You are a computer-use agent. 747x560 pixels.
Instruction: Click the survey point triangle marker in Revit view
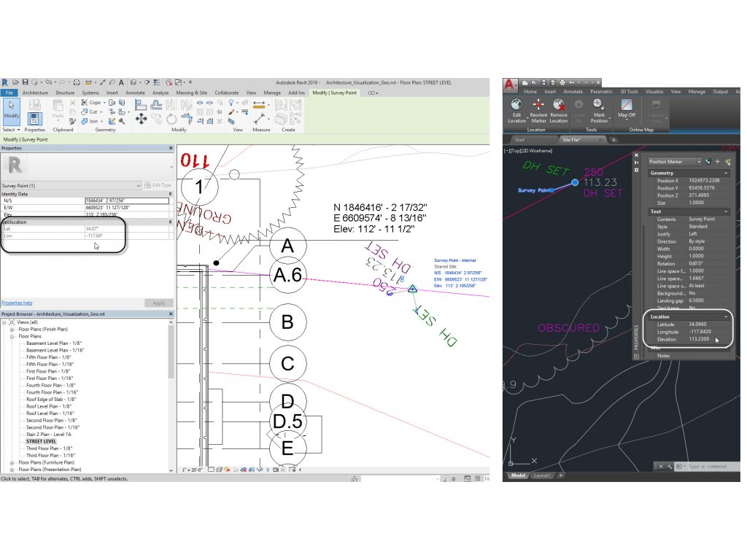pos(413,289)
